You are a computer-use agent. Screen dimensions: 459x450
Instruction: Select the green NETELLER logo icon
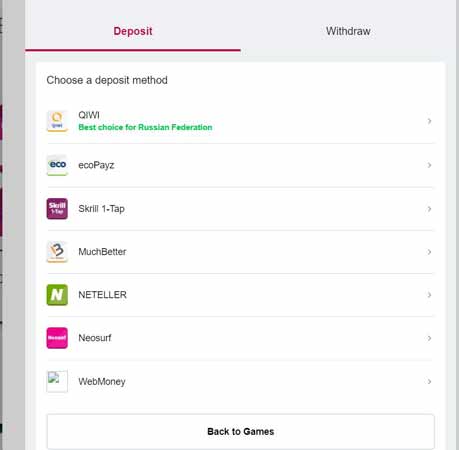57,295
